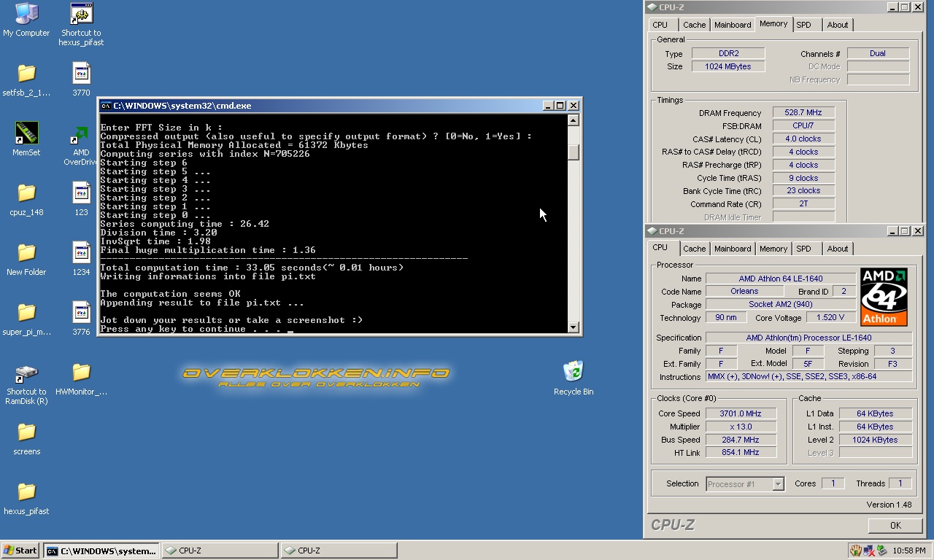
Task: Click the cmd.exe window title icon
Action: pos(106,106)
